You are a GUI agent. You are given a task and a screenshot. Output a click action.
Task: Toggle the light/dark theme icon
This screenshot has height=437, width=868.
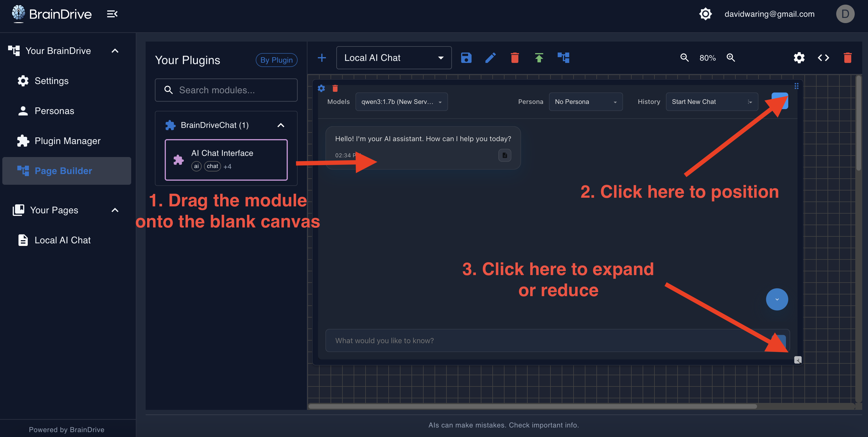pyautogui.click(x=705, y=14)
